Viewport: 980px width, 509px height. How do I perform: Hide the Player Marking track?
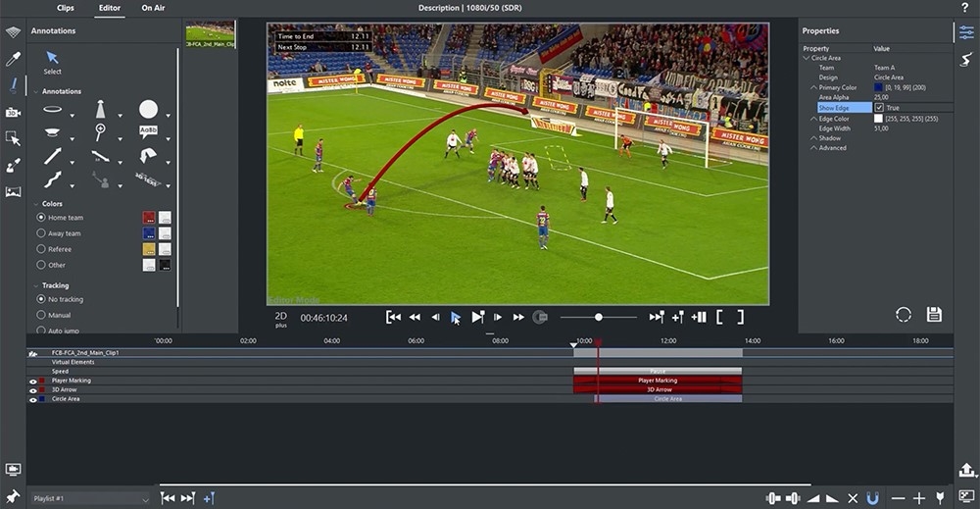[x=32, y=381]
